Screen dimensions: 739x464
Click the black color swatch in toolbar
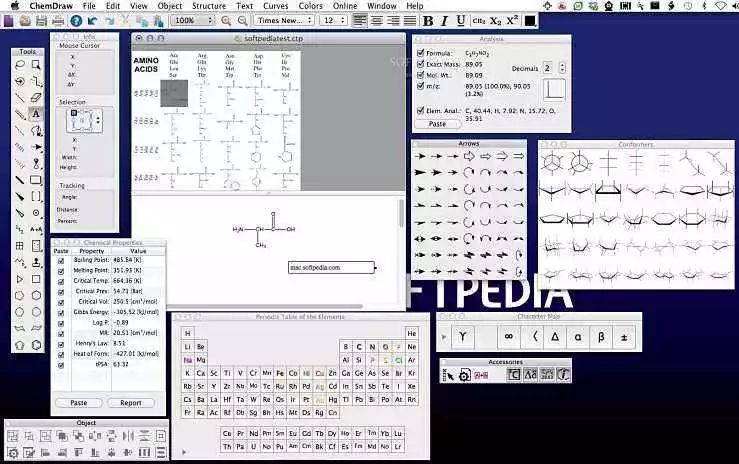(x=530, y=21)
